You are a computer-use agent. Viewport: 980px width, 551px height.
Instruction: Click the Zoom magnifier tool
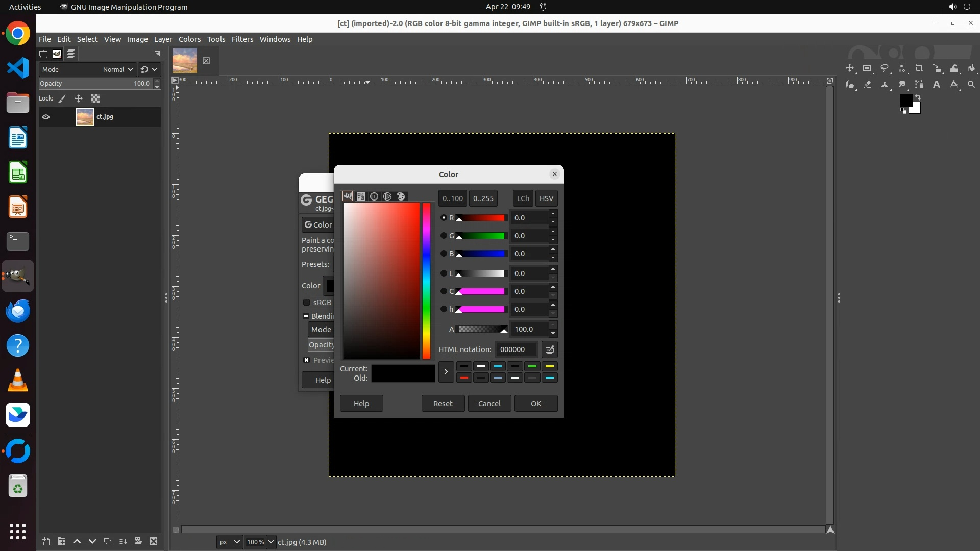(971, 85)
